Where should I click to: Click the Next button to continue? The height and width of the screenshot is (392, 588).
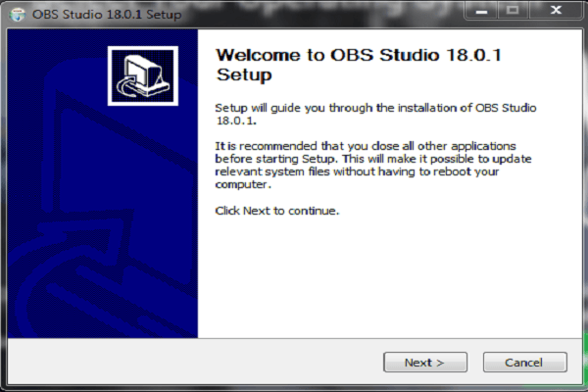pos(425,363)
